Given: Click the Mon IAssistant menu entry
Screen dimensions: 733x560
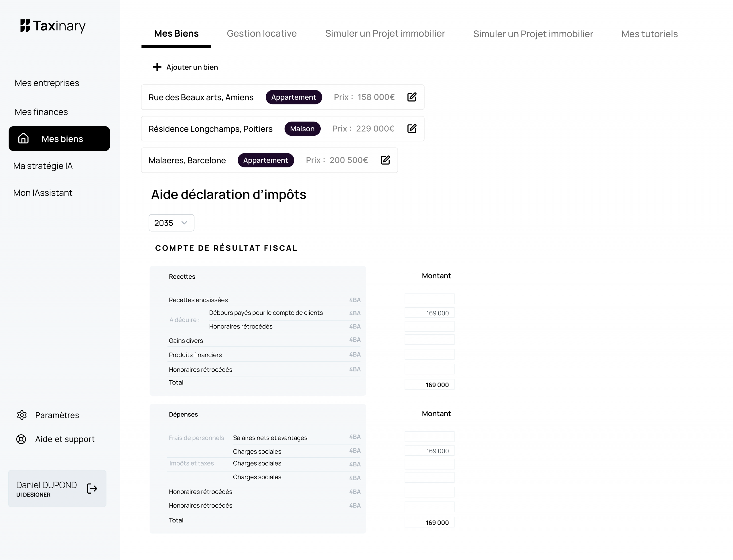Looking at the screenshot, I should [43, 193].
